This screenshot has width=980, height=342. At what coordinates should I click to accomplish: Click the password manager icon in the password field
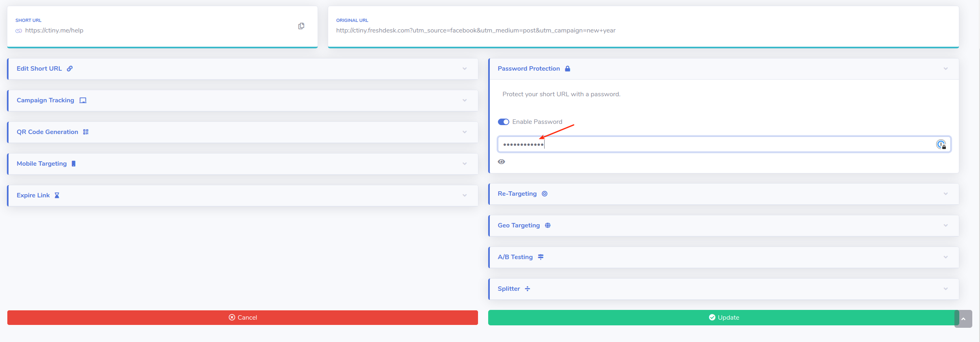coord(941,145)
